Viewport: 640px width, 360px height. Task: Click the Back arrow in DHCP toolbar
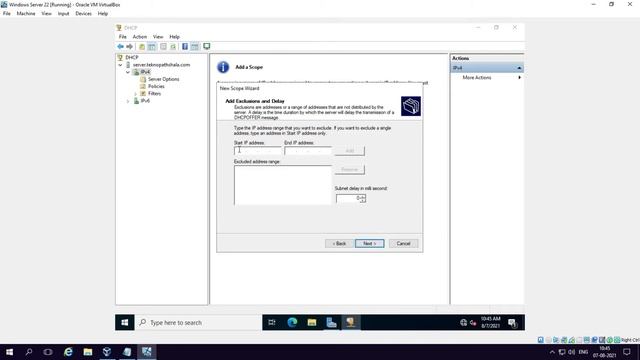(120, 47)
